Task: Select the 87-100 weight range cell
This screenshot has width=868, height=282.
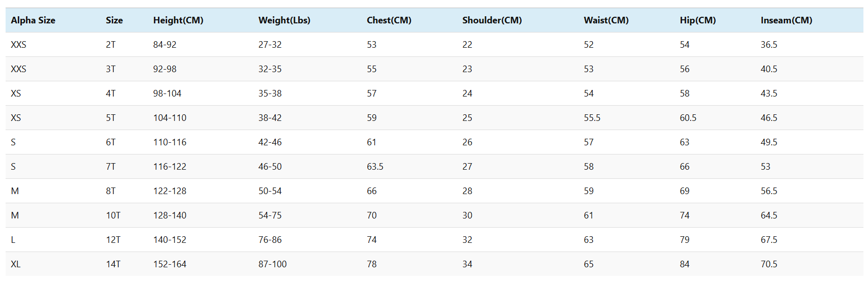Action: pos(272,264)
